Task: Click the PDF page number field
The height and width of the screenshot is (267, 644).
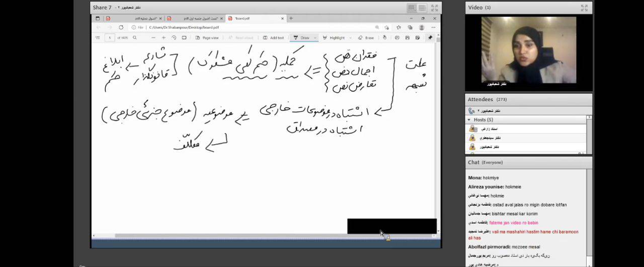Action: (x=109, y=38)
